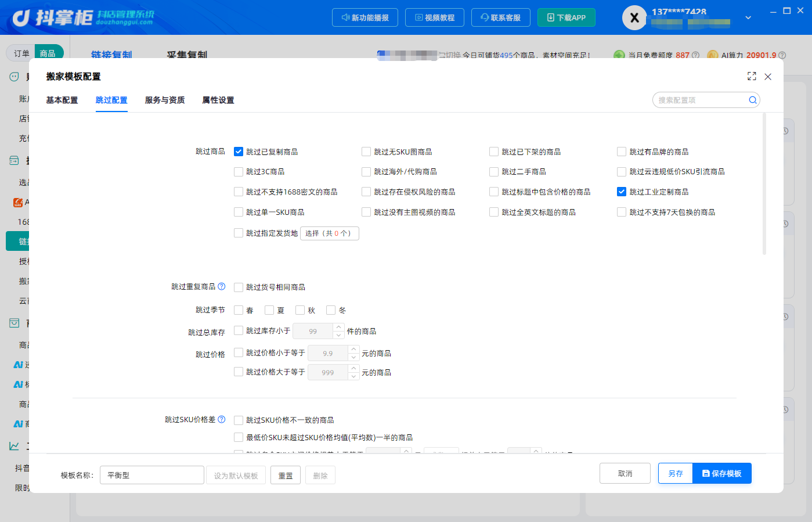Uncheck 跳过已复制商品 checkbox
Image resolution: width=812 pixels, height=522 pixels.
[239, 152]
